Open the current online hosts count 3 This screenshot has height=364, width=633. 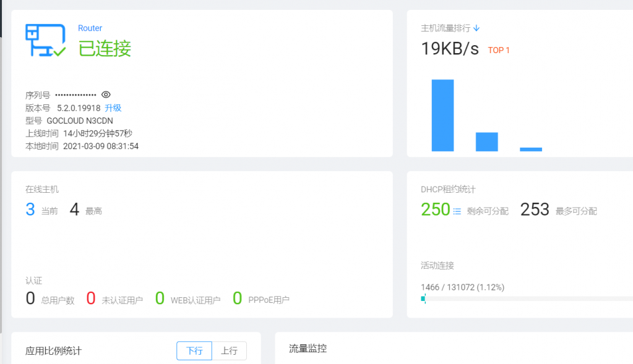point(30,210)
